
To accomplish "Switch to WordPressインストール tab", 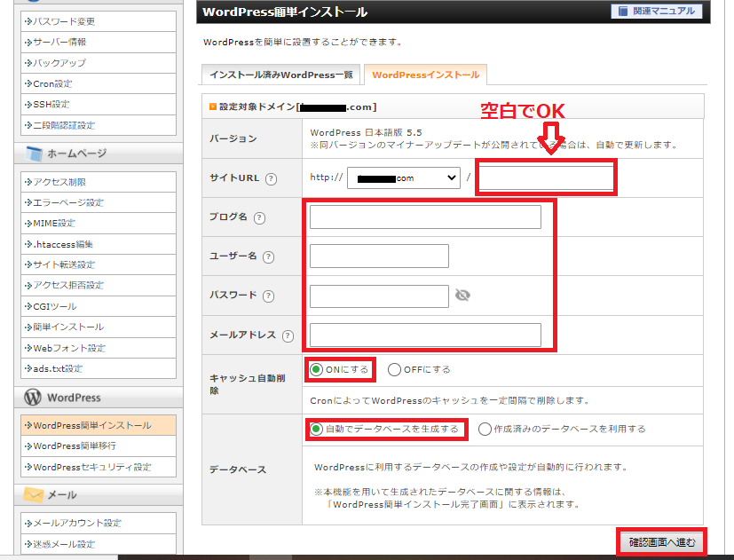I will pyautogui.click(x=425, y=75).
